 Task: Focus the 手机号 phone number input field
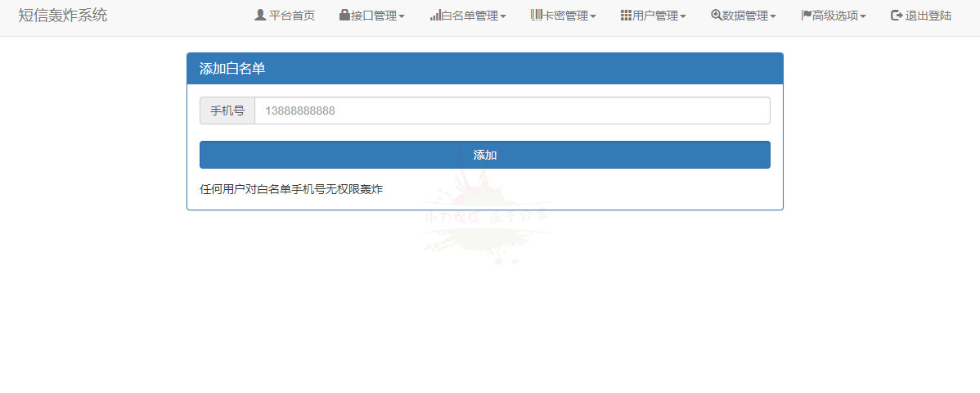(512, 111)
